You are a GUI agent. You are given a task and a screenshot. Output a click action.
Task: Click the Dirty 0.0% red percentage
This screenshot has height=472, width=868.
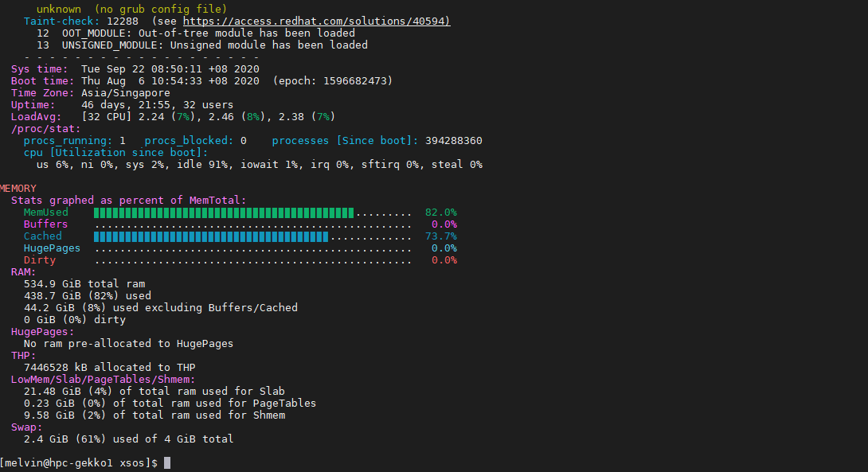[444, 260]
